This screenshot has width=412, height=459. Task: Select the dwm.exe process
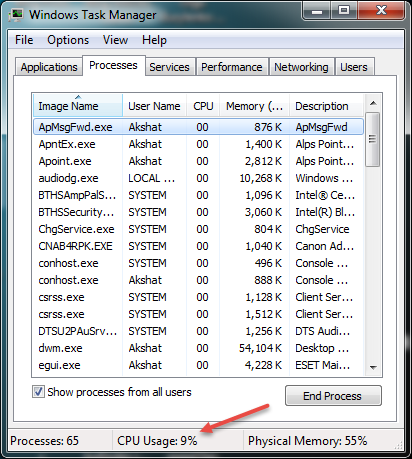(198, 348)
